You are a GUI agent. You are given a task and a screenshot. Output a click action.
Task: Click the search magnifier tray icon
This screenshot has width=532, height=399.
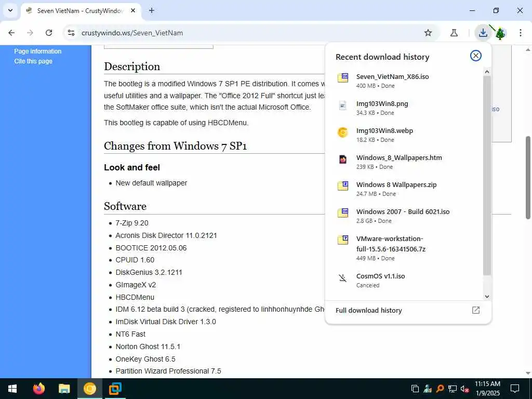point(440,389)
